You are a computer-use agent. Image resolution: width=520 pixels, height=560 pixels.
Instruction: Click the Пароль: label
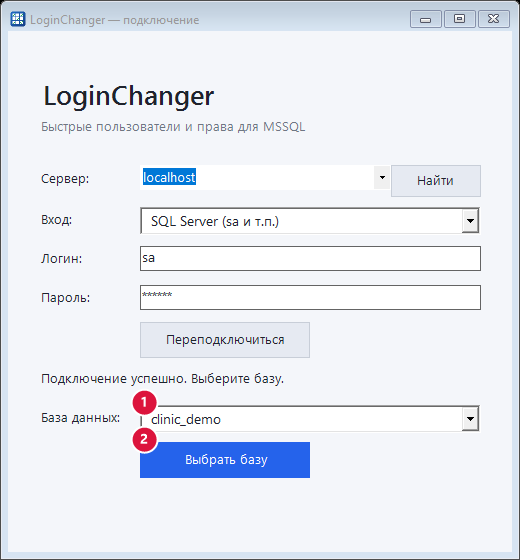[x=66, y=297]
